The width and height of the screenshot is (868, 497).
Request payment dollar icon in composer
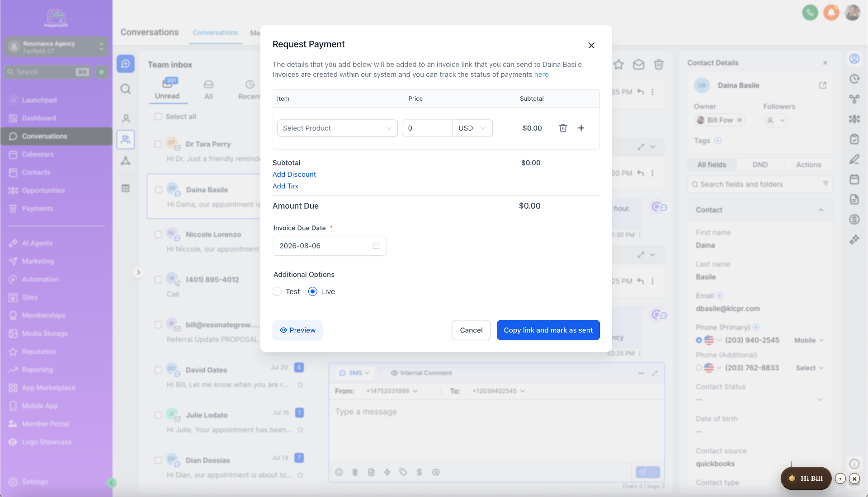[x=419, y=472]
